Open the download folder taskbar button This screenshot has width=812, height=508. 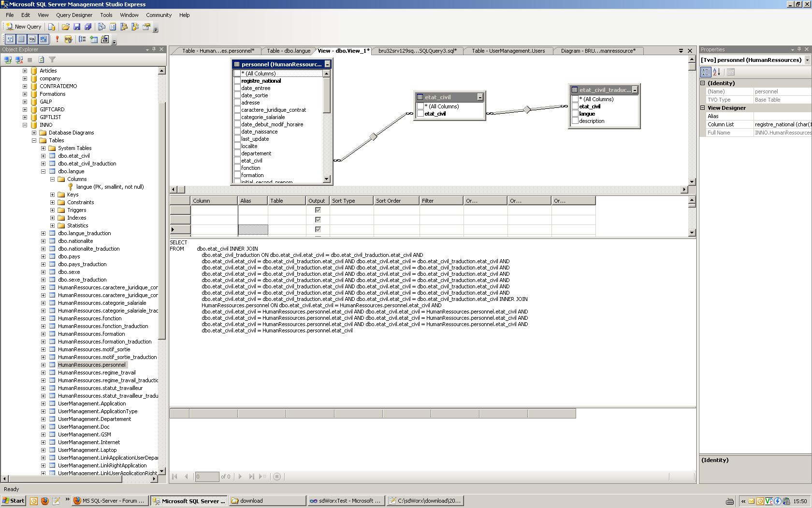267,501
